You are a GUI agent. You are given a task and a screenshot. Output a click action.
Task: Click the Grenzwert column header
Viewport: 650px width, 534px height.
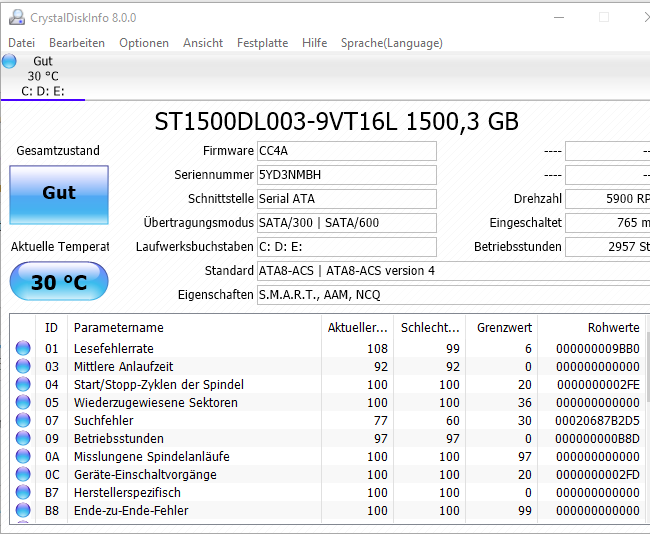(x=502, y=328)
